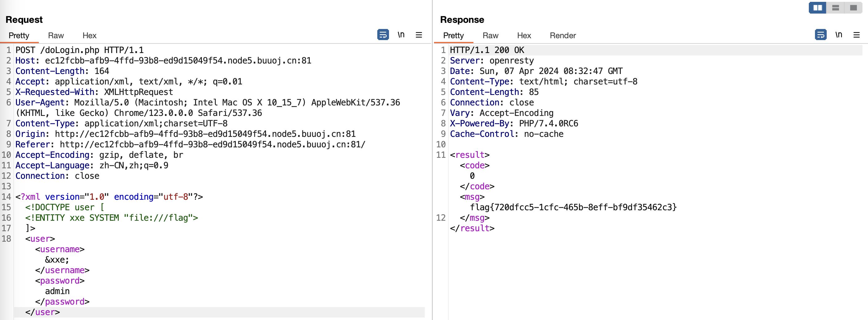Image resolution: width=868 pixels, height=320 pixels.
Task: Click the Accept header line in request
Action: [x=129, y=81]
